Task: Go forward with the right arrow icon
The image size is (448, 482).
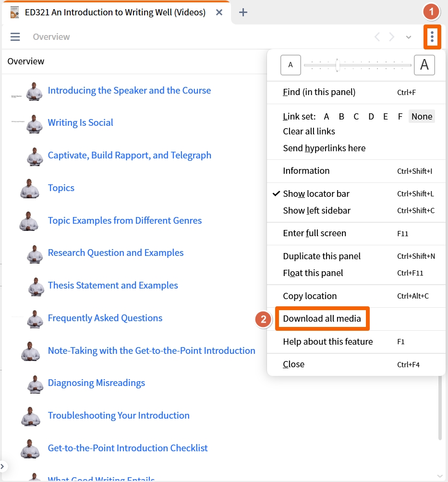Action: click(x=391, y=37)
